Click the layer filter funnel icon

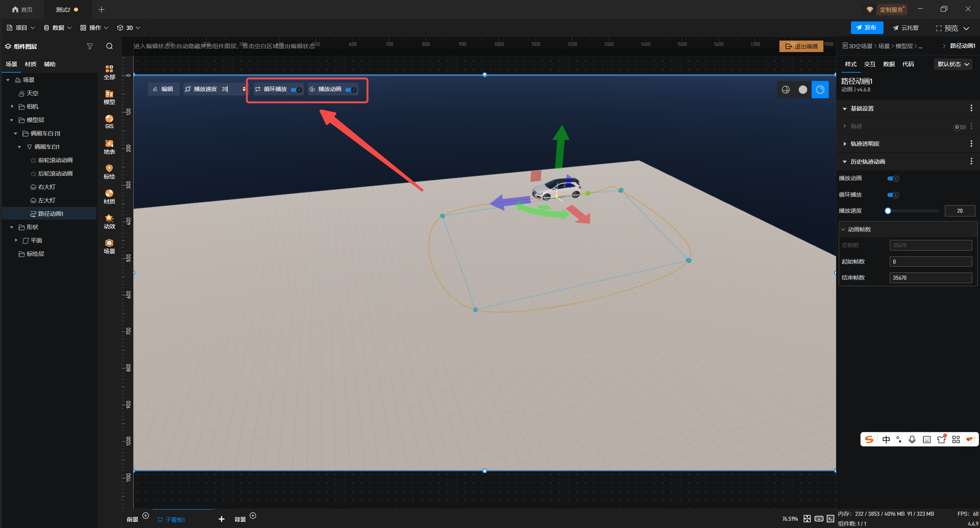[x=90, y=46]
